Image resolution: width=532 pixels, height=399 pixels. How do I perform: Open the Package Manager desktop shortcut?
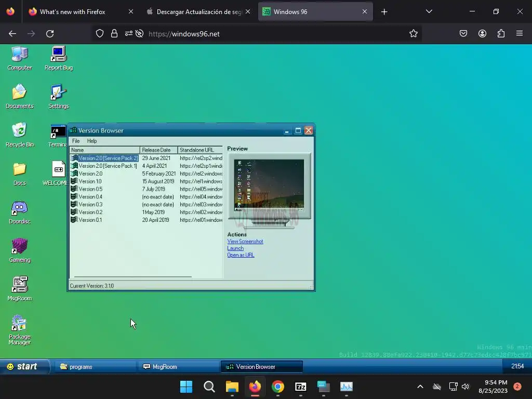click(x=20, y=330)
